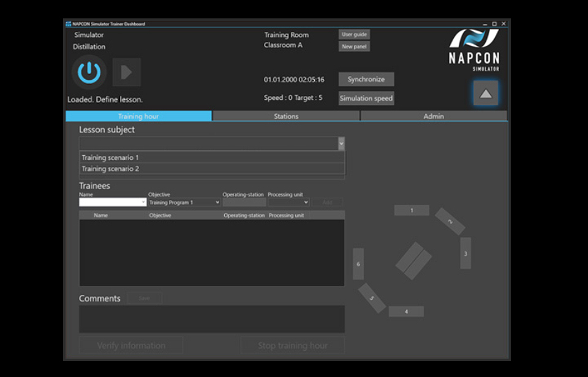This screenshot has height=377, width=588.
Task: Click the Synchronize button
Action: point(366,79)
